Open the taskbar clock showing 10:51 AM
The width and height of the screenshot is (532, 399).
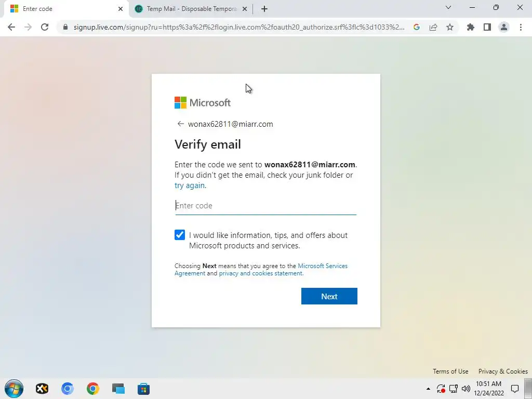pyautogui.click(x=488, y=389)
